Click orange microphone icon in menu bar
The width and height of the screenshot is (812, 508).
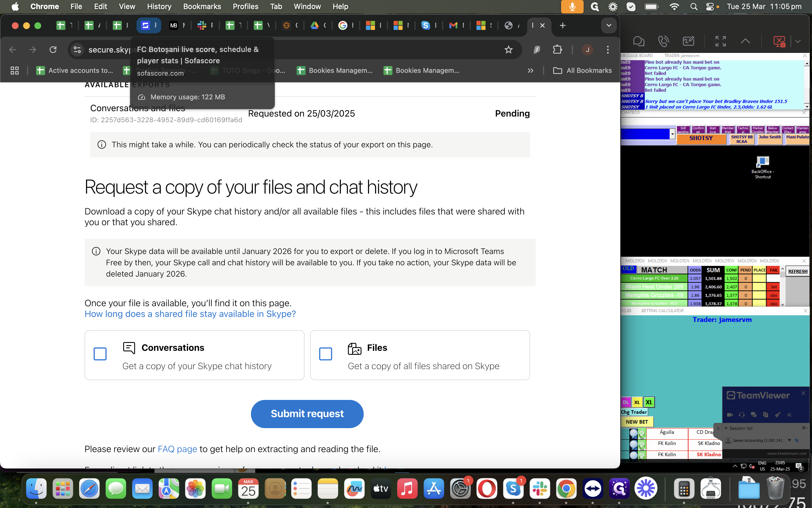click(x=572, y=7)
